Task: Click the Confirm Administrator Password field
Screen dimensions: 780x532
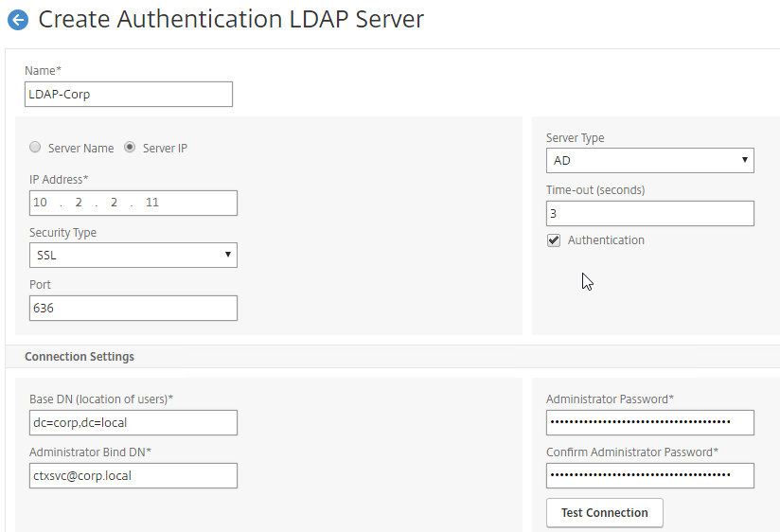Action: click(649, 476)
